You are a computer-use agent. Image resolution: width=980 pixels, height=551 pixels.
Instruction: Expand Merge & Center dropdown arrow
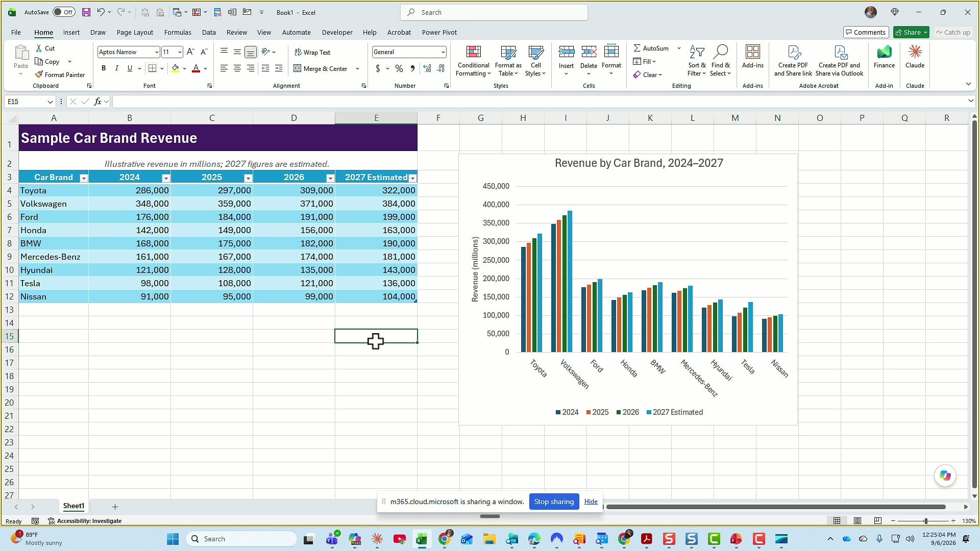357,68
